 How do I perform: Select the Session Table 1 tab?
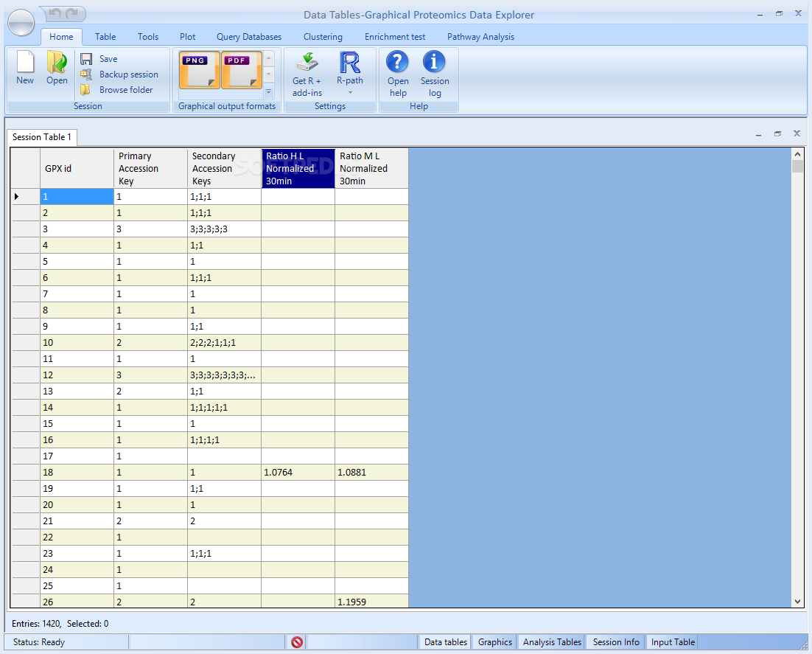pyautogui.click(x=41, y=137)
